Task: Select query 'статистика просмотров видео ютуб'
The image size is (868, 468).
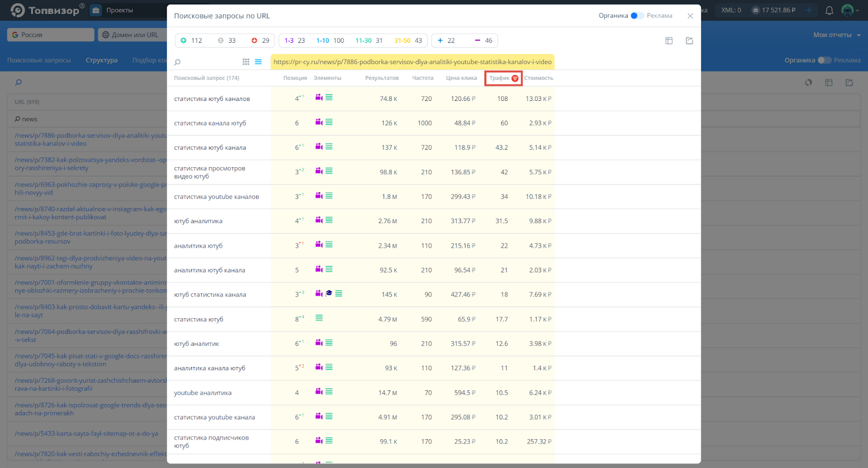Action: tap(209, 172)
